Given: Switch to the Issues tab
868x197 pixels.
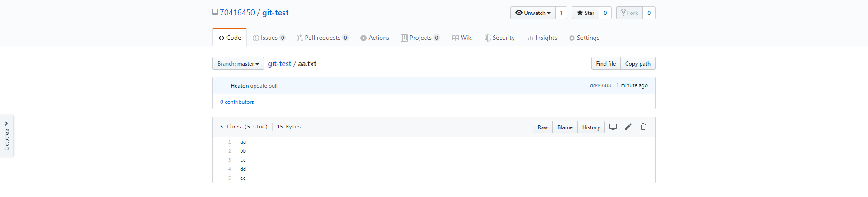Looking at the screenshot, I should point(269,38).
